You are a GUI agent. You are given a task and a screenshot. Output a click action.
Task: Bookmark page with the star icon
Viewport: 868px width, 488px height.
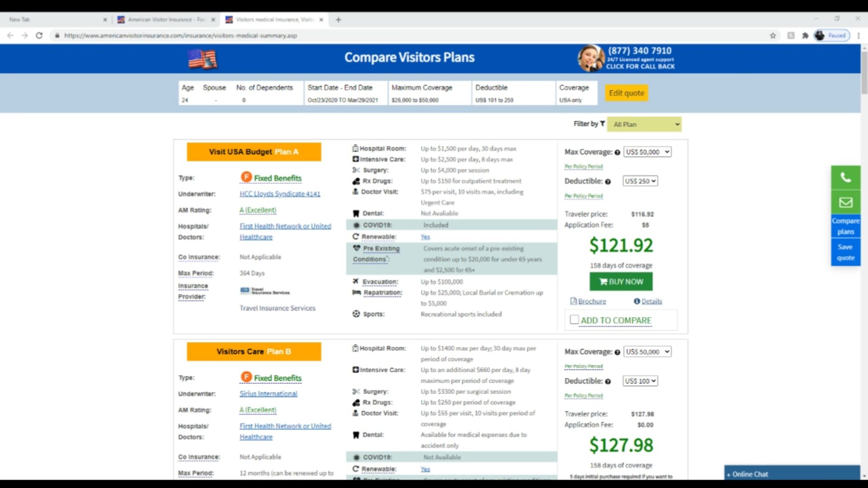[x=773, y=35]
